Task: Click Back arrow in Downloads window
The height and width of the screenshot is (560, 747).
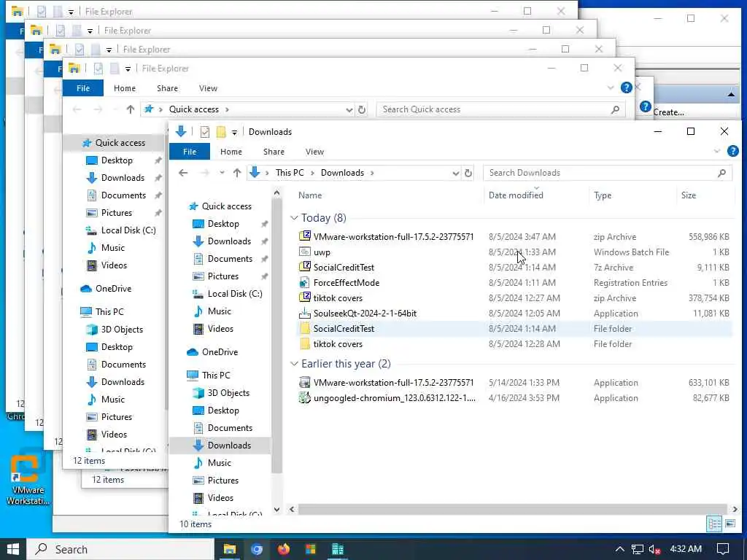Action: coord(183,173)
